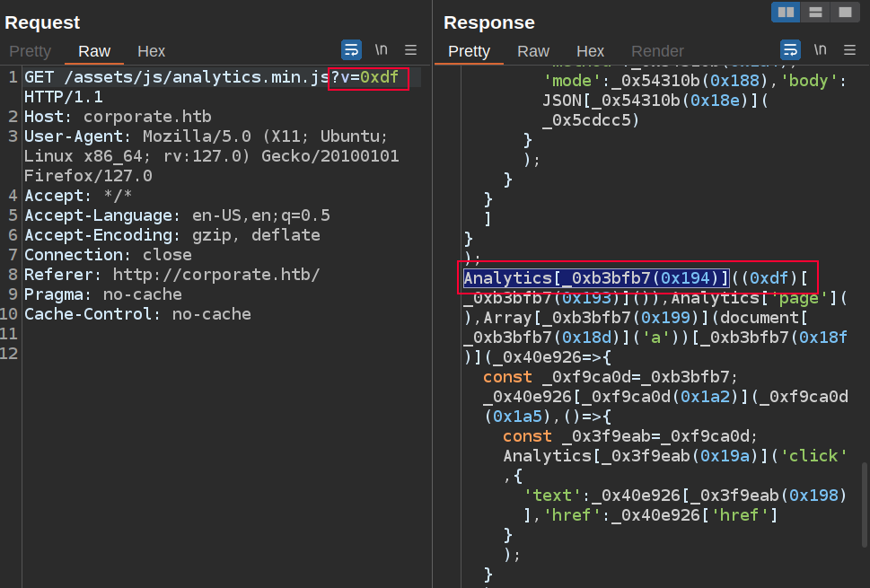Switch Request view to Pretty tab
This screenshot has width=870, height=588.
tap(30, 51)
